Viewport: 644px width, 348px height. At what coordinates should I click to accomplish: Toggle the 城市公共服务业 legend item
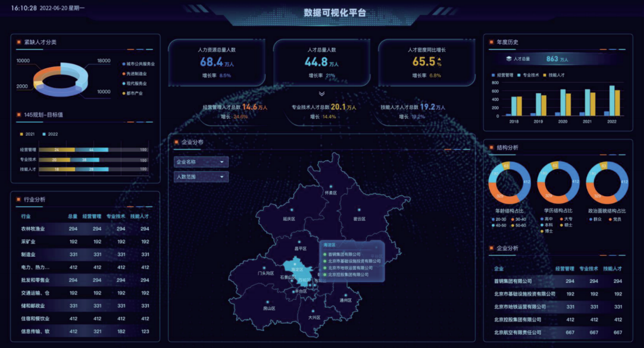pyautogui.click(x=138, y=64)
